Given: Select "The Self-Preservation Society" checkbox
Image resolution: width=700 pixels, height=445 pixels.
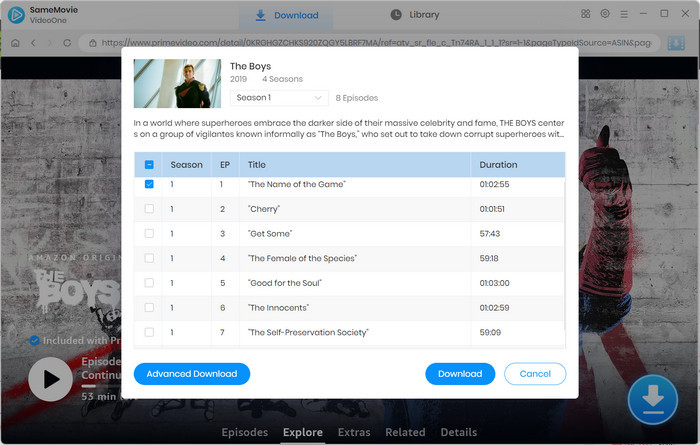Looking at the screenshot, I should [149, 332].
